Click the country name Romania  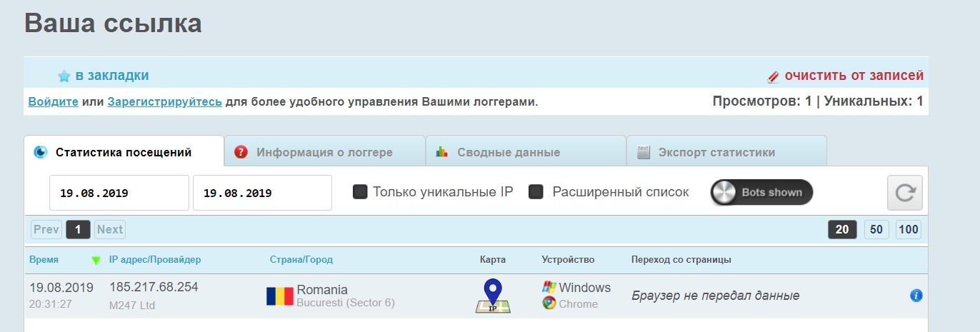(x=322, y=289)
